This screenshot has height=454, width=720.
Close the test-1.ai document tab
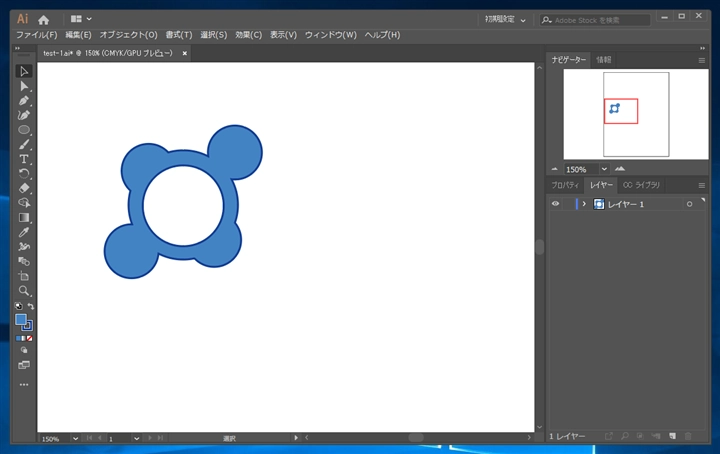pyautogui.click(x=185, y=53)
